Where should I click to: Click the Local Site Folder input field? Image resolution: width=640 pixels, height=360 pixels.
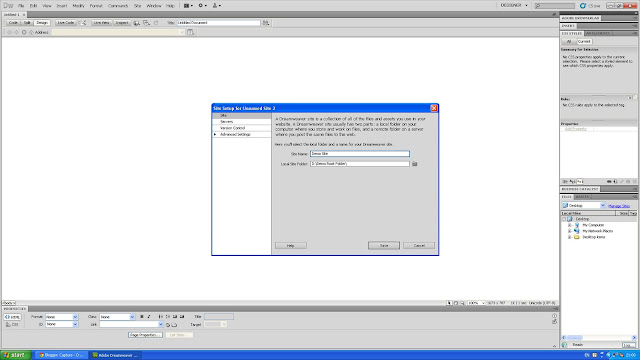[360, 164]
